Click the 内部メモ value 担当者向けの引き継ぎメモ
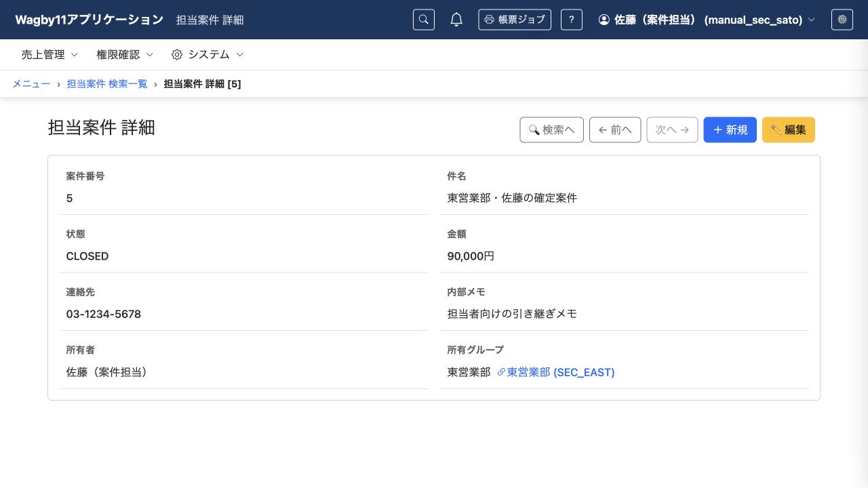The height and width of the screenshot is (488, 868). [x=512, y=314]
